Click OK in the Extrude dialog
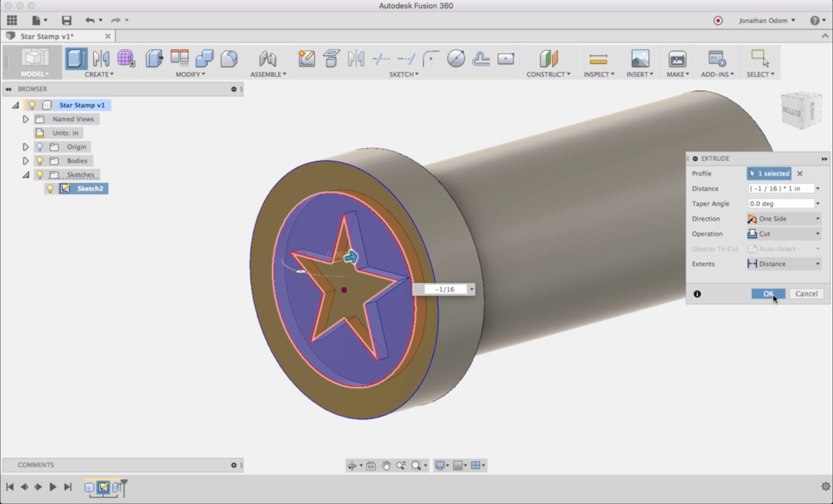 click(768, 294)
